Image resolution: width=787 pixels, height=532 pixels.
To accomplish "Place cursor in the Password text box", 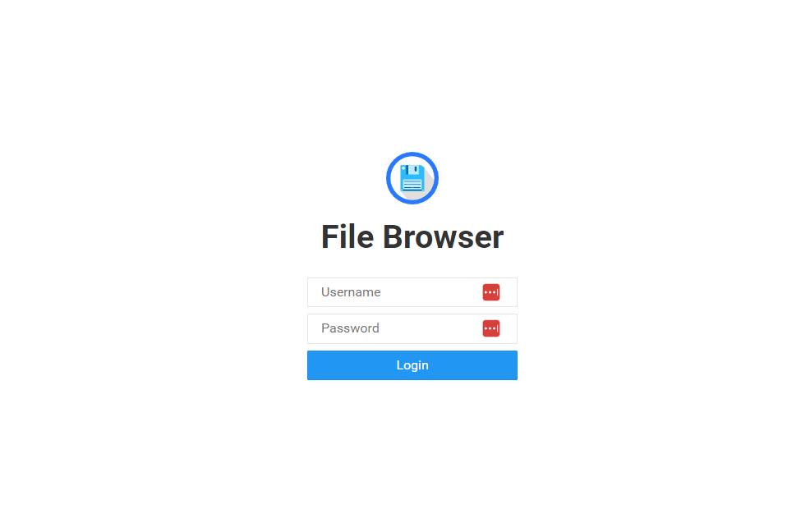I will tap(412, 328).
